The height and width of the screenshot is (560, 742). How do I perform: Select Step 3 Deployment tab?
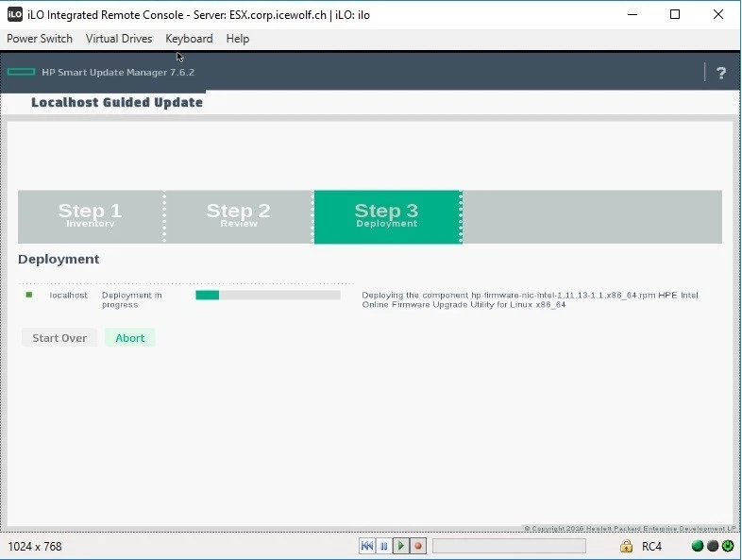387,217
